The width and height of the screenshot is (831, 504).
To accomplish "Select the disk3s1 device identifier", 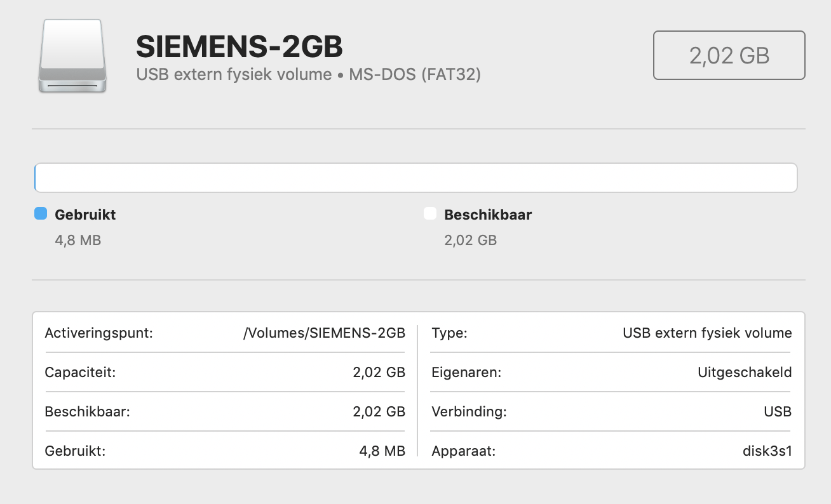I will click(x=767, y=451).
